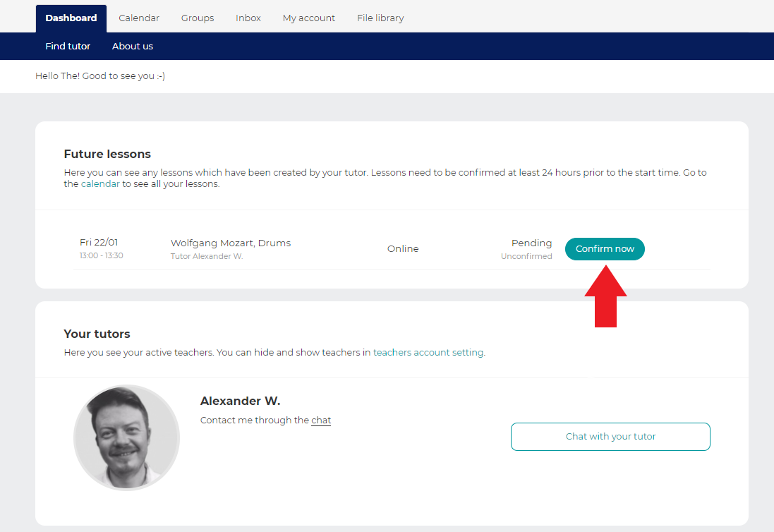Click Alexander W. profile photo

(127, 437)
